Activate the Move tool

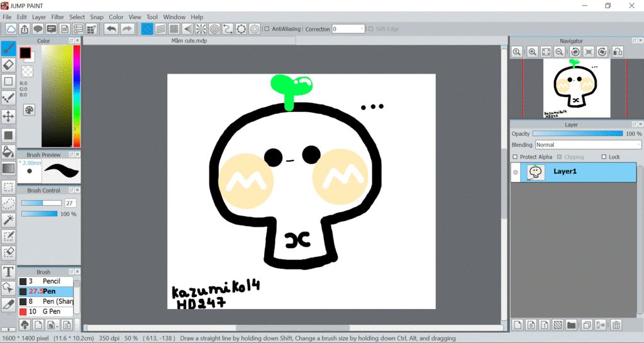click(x=8, y=116)
